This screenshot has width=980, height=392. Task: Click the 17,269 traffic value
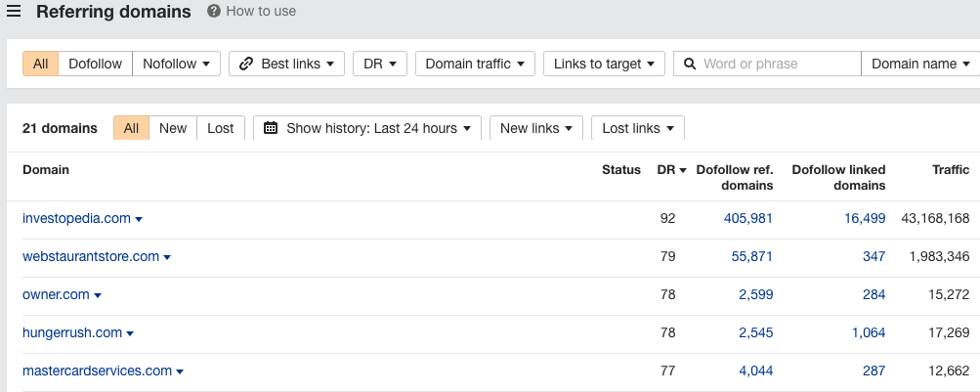tap(950, 332)
